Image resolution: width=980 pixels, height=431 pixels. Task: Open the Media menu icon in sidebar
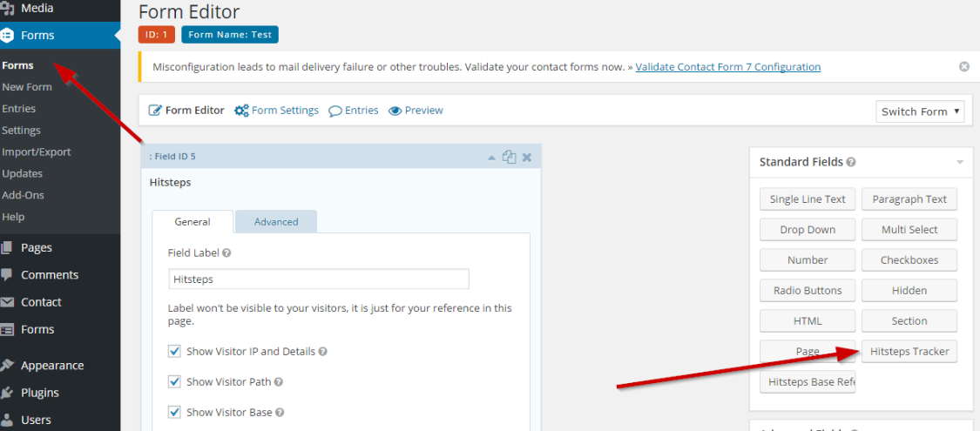pyautogui.click(x=7, y=9)
